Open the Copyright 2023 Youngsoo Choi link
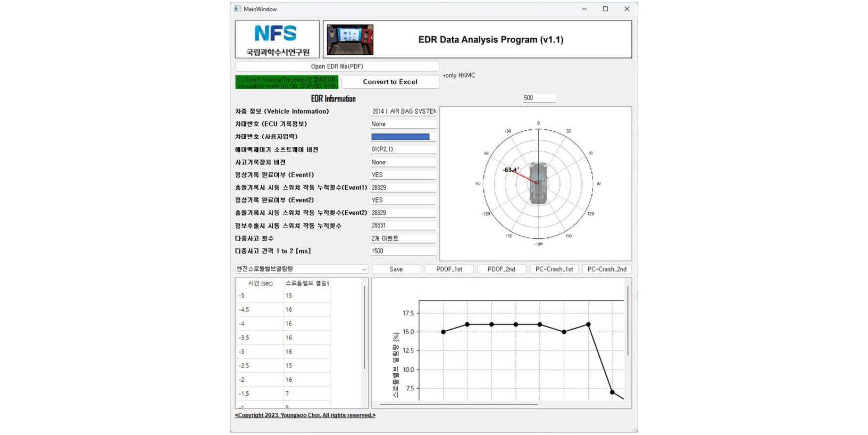The image size is (868, 435). point(305,415)
